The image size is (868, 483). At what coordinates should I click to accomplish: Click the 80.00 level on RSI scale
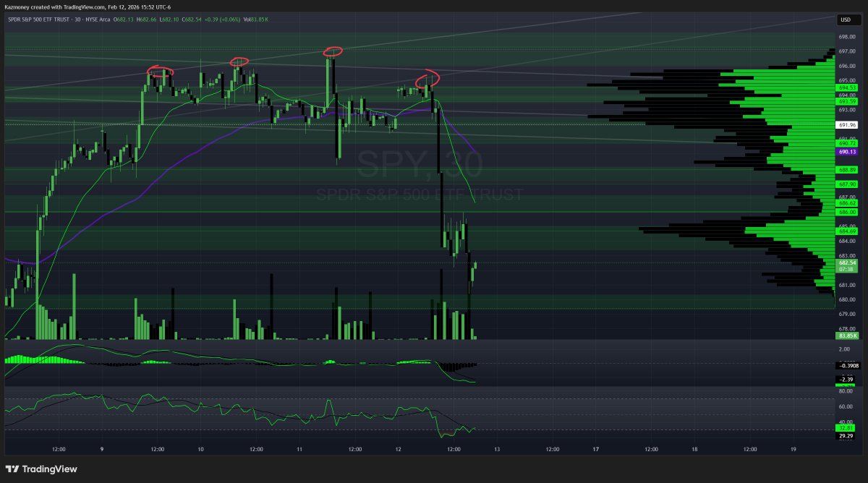click(847, 391)
